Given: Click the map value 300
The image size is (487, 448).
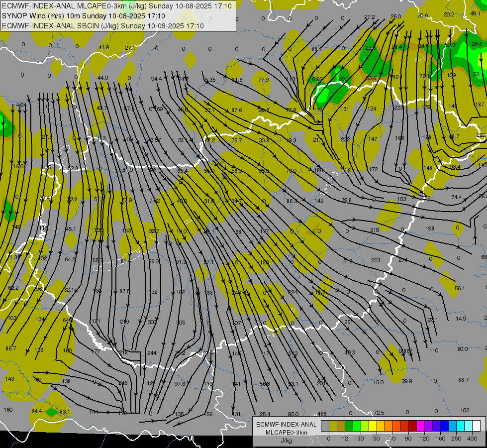Looking at the screenshot, I should (x=152, y=322).
